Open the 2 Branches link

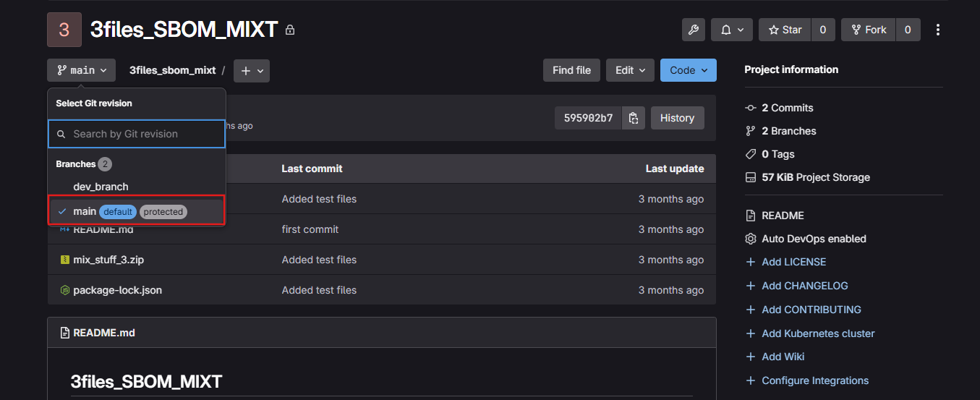788,131
